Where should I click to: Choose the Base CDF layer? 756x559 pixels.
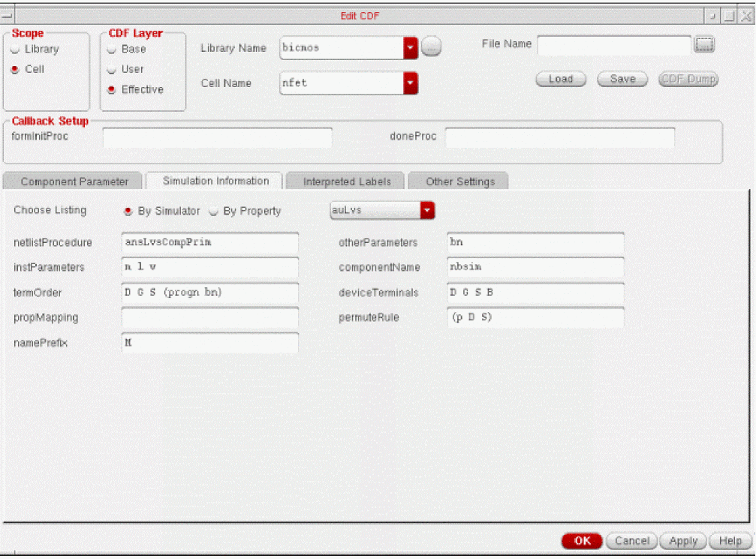(112, 50)
